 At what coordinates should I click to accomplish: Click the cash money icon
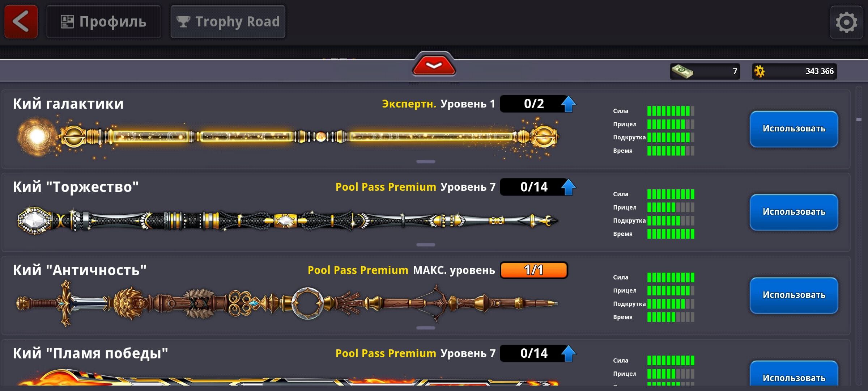(x=682, y=71)
